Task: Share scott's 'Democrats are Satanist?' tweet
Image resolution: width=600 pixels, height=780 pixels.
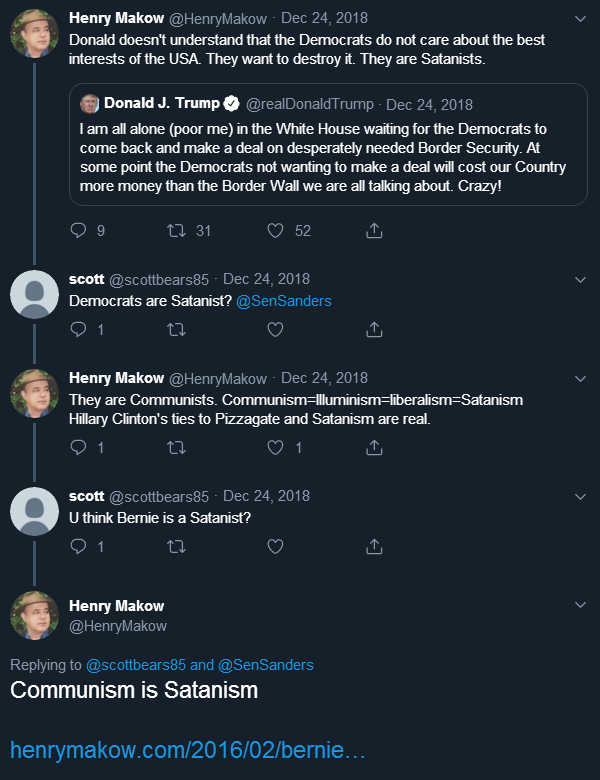Action: [374, 329]
